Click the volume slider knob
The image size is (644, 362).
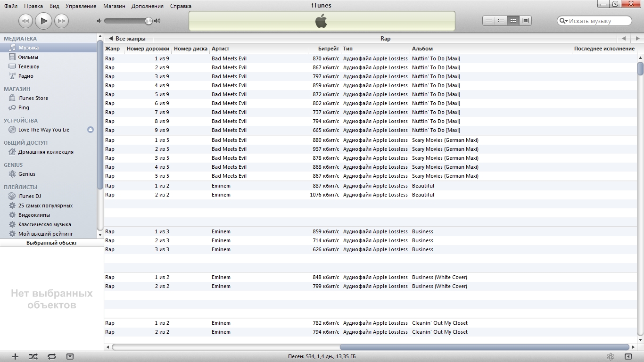tap(149, 21)
